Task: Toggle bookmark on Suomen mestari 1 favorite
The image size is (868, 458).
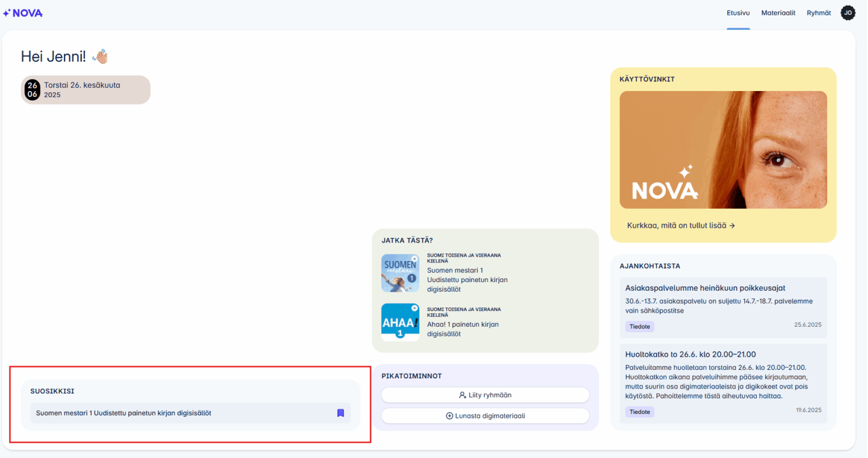Action: (340, 413)
